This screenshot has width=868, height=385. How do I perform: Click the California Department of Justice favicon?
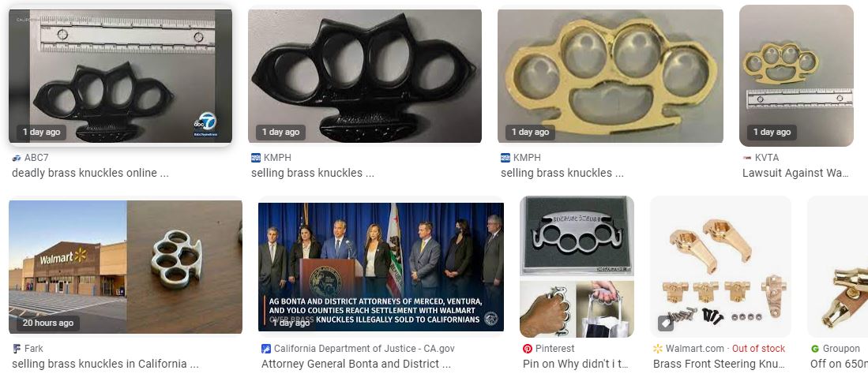pos(266,349)
